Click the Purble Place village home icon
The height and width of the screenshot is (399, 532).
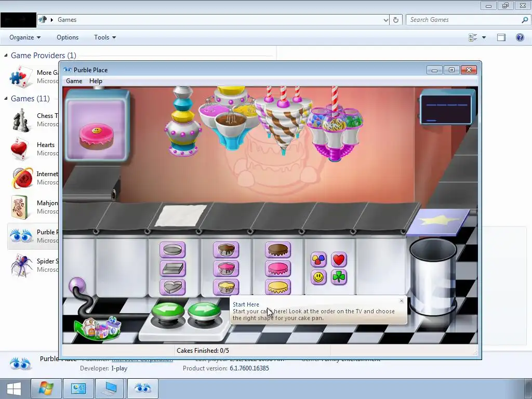[98, 327]
